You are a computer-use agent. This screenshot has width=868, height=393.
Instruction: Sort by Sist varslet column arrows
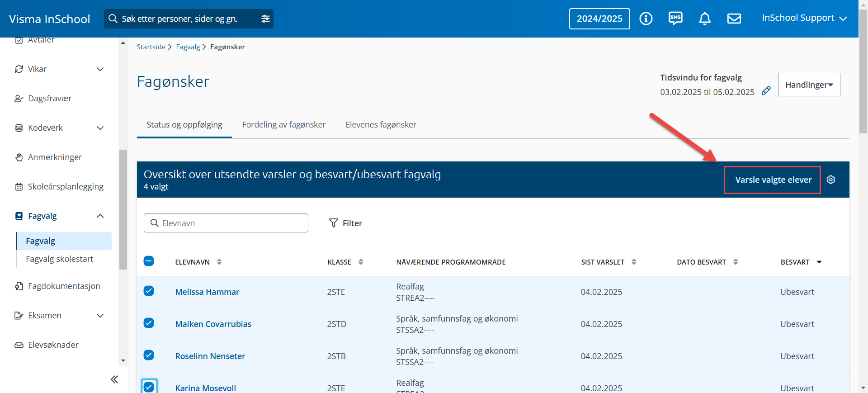coord(634,262)
